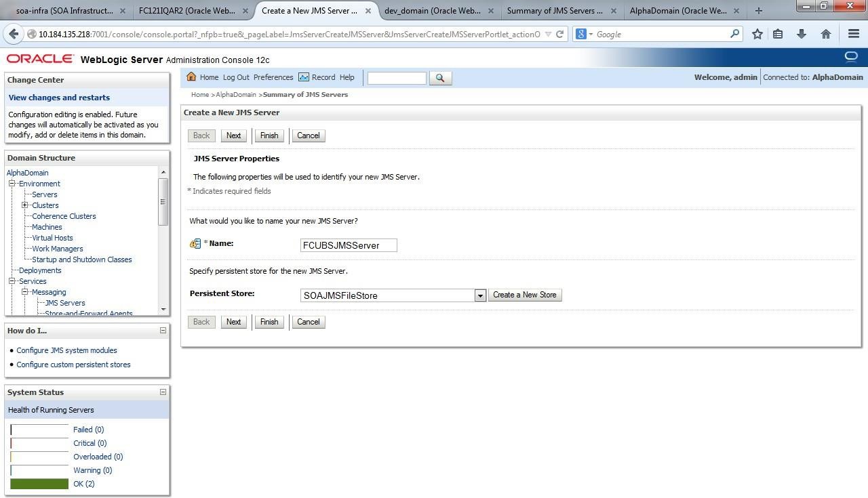868x498 pixels.
Task: Open the browser downloads arrow icon
Action: (802, 34)
